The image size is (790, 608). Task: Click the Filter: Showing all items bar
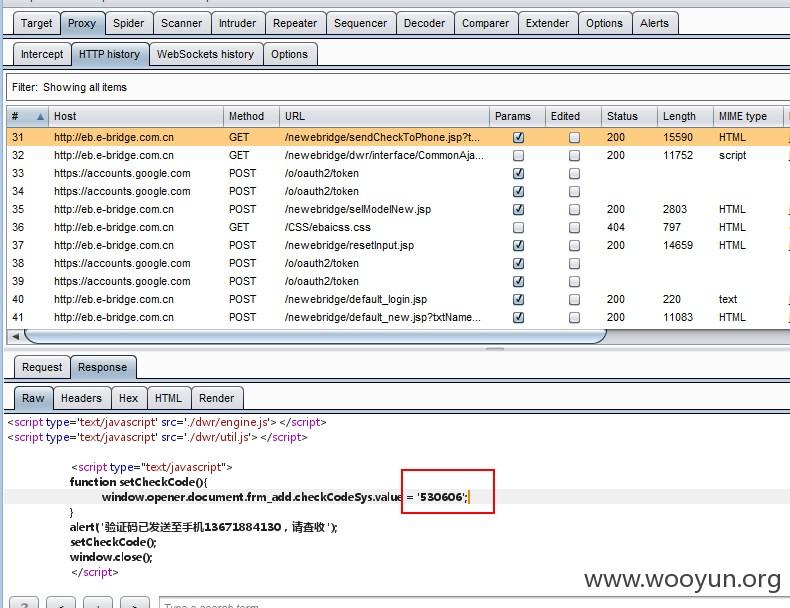click(398, 87)
